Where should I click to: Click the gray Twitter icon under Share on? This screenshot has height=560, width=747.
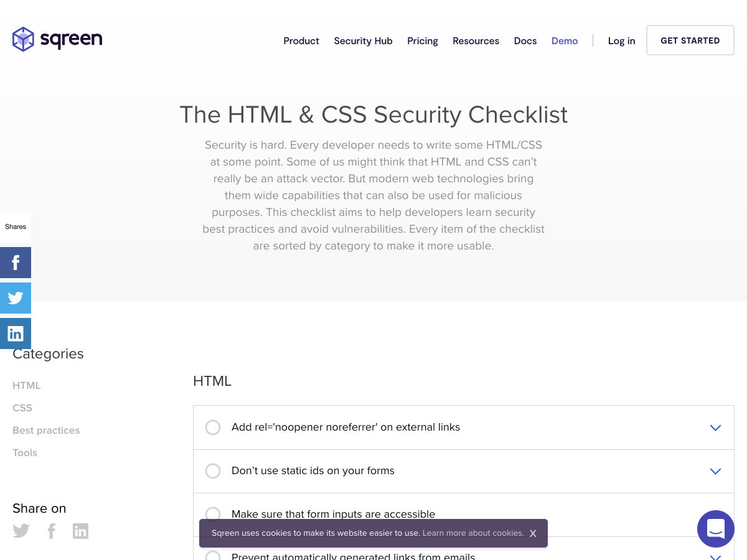tap(21, 531)
